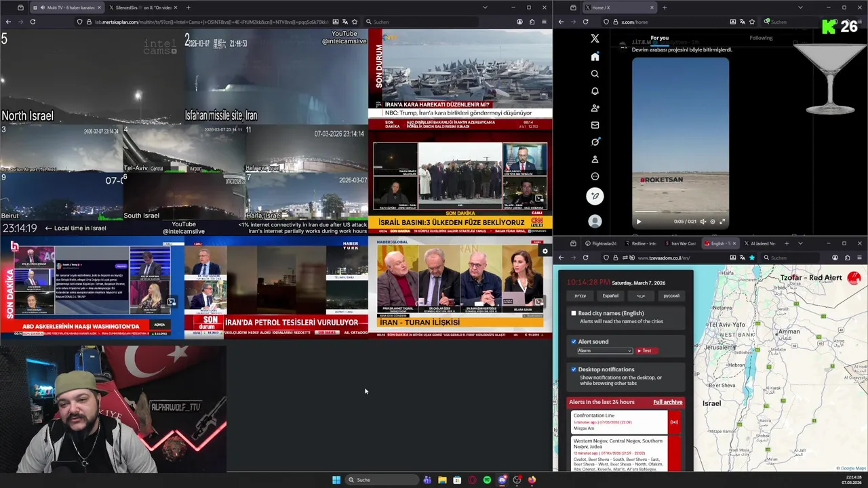868x488 pixels.
Task: Open Spotify from the taskbar
Action: click(x=487, y=480)
